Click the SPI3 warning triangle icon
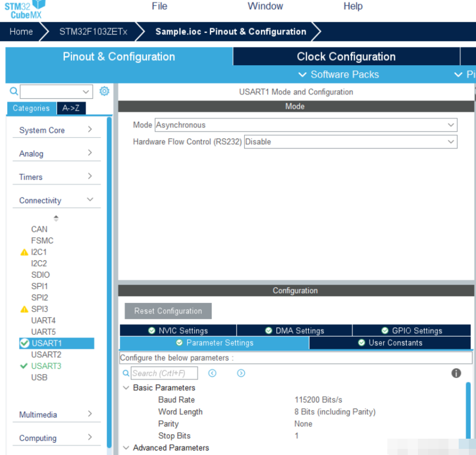This screenshot has width=476, height=455. point(24,310)
